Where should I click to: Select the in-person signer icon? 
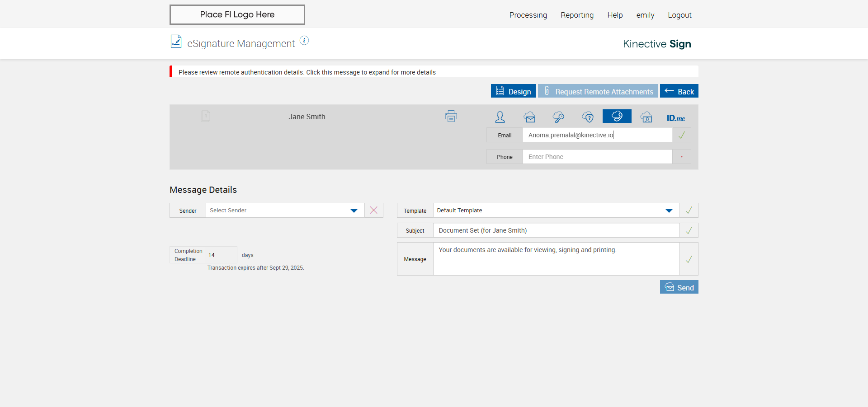[500, 117]
